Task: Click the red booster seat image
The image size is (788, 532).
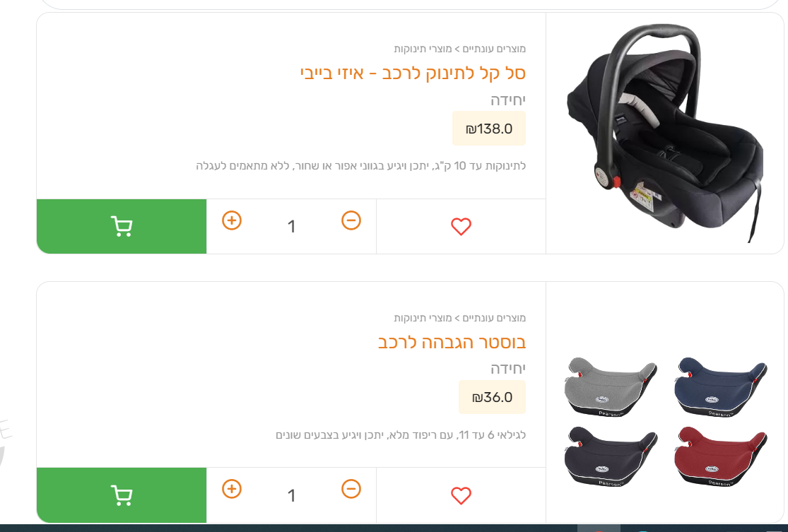Action: tap(721, 456)
